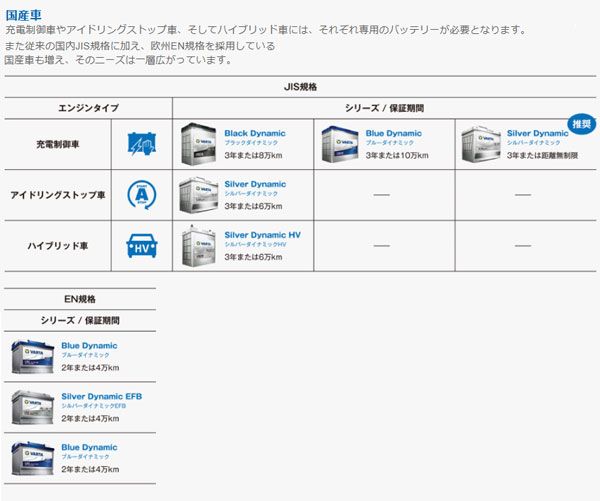Select the EN規格 section header
The image size is (600, 501).
point(79,299)
